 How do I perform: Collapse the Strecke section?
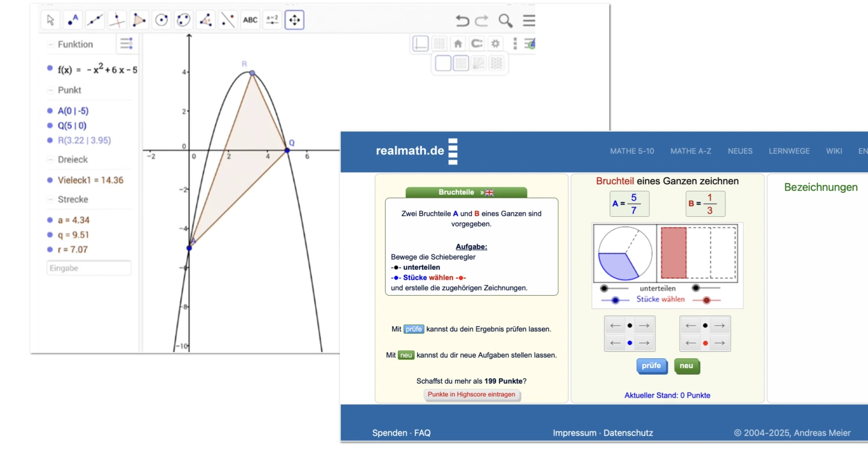pyautogui.click(x=51, y=199)
